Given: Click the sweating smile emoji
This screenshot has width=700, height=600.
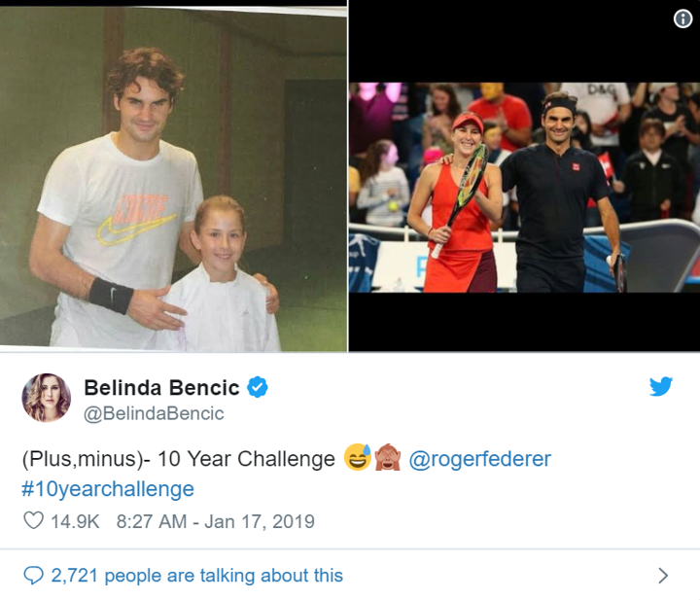Looking at the screenshot, I should pyautogui.click(x=357, y=458).
